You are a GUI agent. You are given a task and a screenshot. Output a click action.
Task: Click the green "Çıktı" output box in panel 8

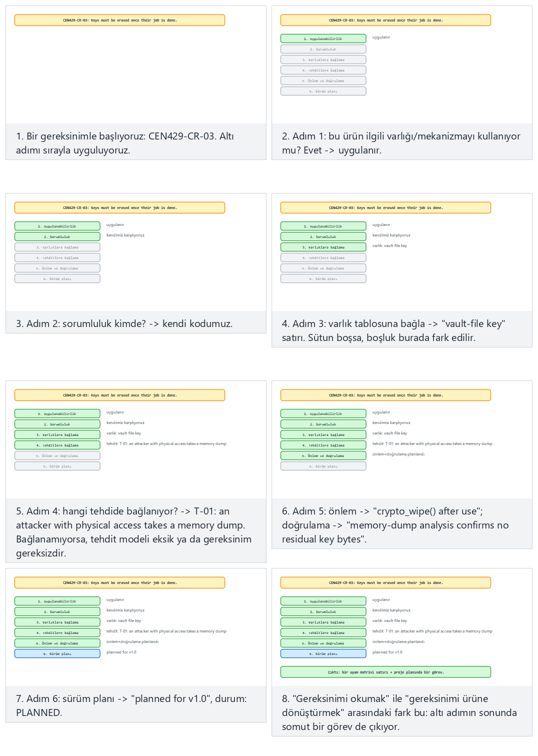385,672
